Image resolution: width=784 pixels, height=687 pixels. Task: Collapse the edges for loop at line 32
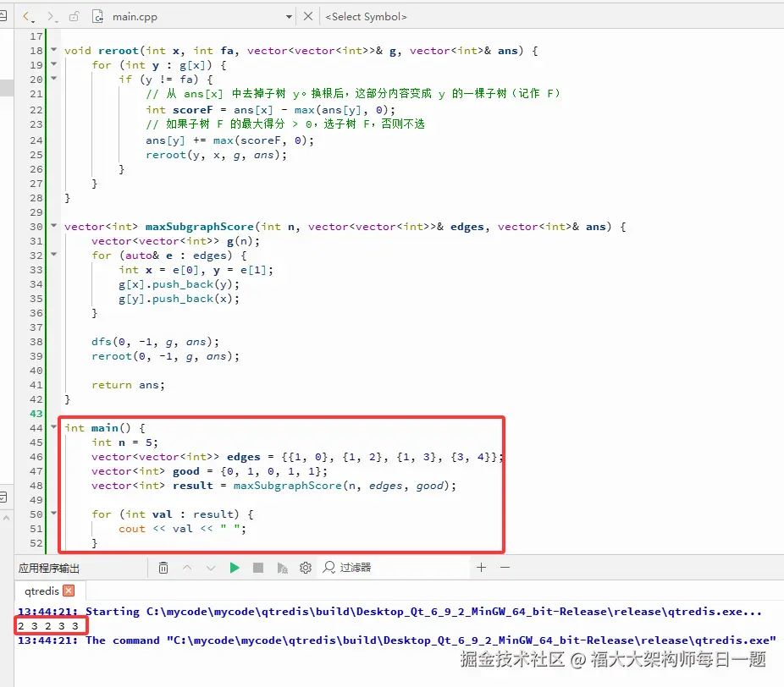tap(54, 255)
